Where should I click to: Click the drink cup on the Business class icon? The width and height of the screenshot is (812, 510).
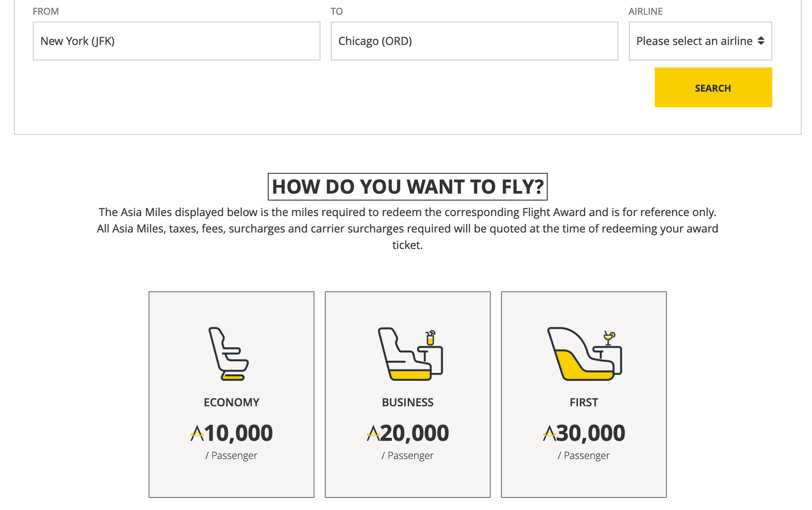pyautogui.click(x=430, y=338)
